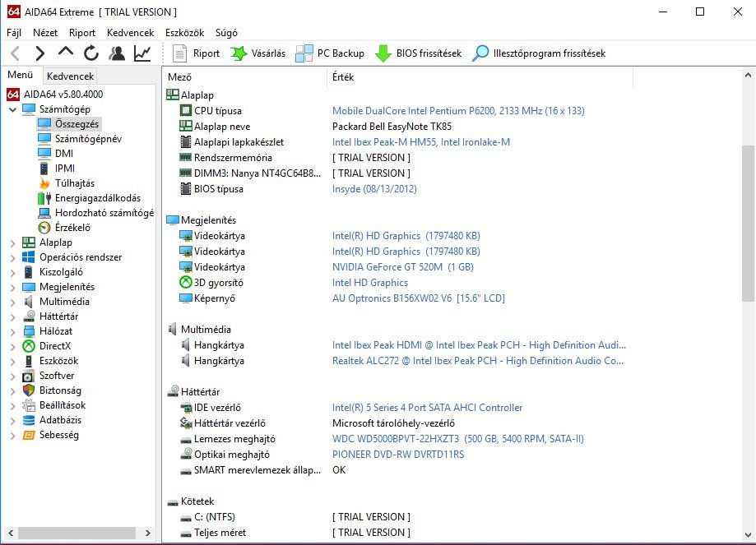Click the Riport document icon
The image size is (756, 545).
click(179, 53)
